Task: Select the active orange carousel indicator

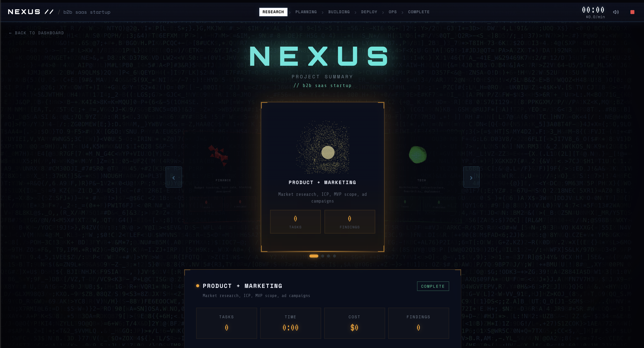Action: click(314, 256)
